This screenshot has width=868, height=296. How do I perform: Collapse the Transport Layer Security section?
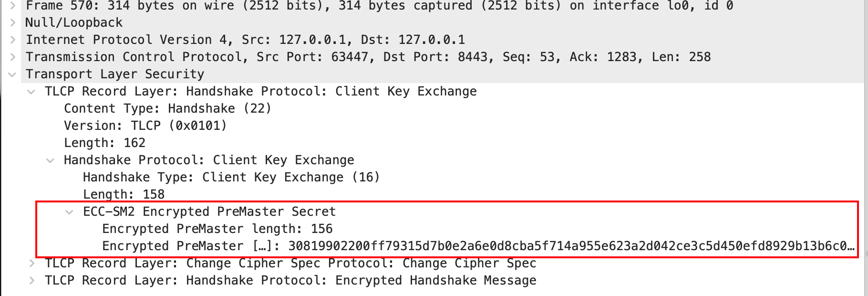pyautogui.click(x=13, y=74)
